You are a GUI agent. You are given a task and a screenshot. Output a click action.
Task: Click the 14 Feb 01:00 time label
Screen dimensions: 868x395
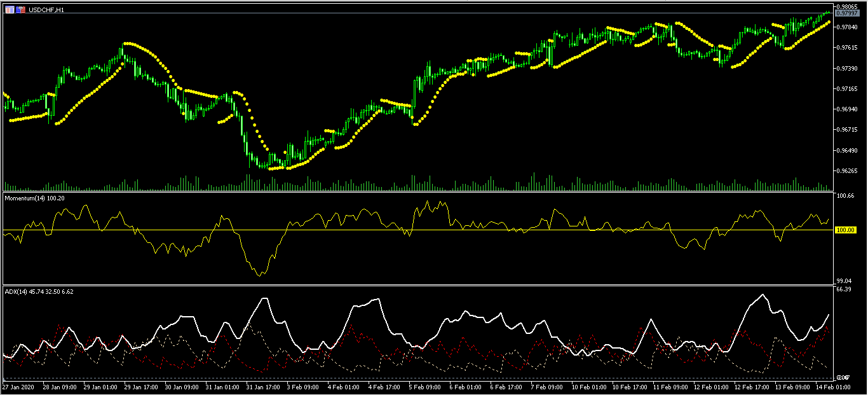pos(832,387)
